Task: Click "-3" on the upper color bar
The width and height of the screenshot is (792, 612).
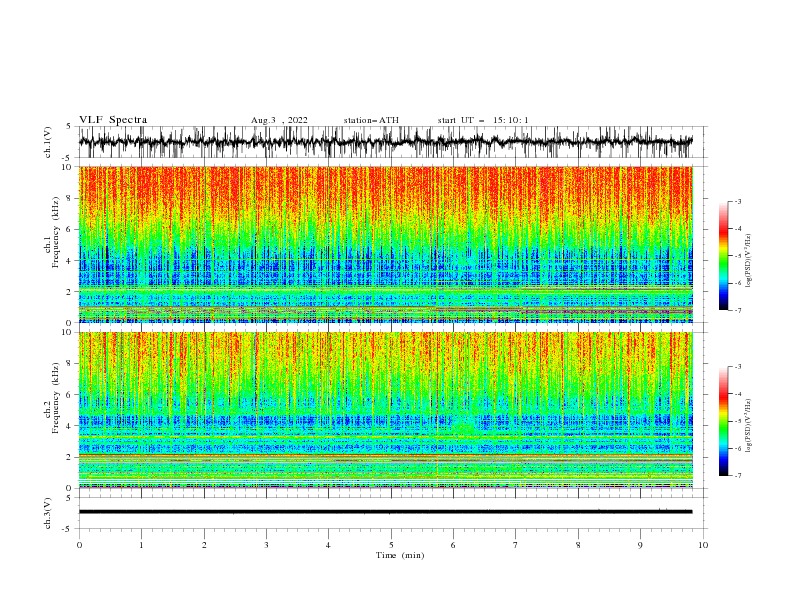Action: pyautogui.click(x=737, y=201)
